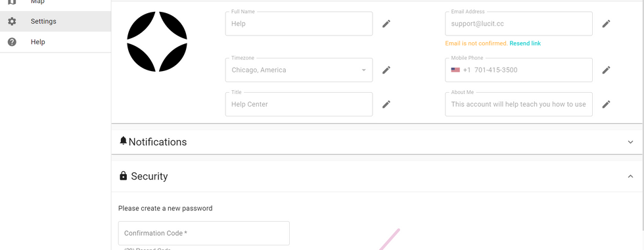Click the About Me text field

(x=518, y=105)
